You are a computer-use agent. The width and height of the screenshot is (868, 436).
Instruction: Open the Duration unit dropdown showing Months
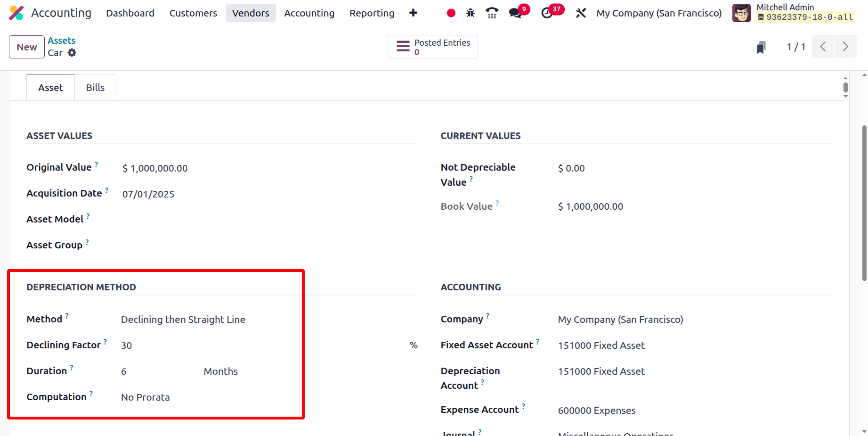click(x=220, y=371)
